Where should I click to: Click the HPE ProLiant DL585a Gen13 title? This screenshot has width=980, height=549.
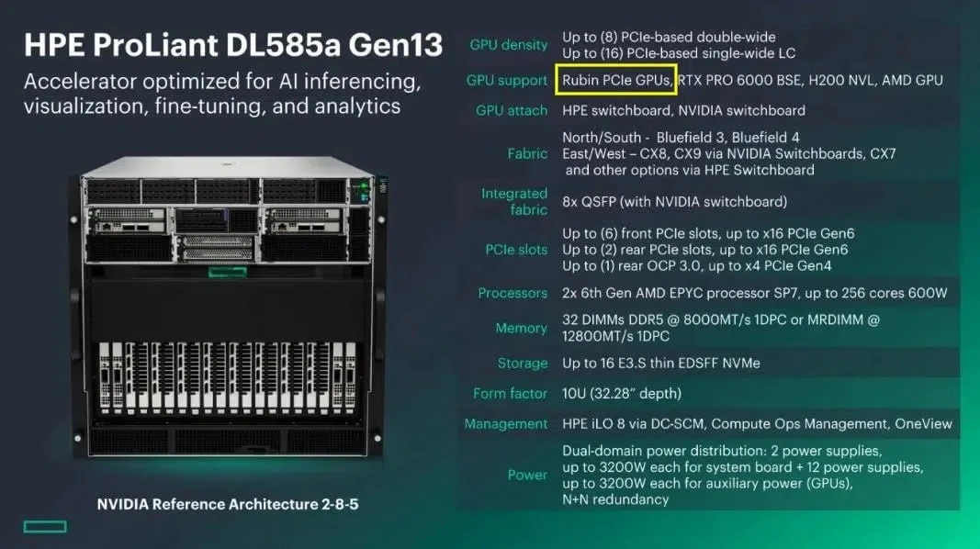click(233, 45)
